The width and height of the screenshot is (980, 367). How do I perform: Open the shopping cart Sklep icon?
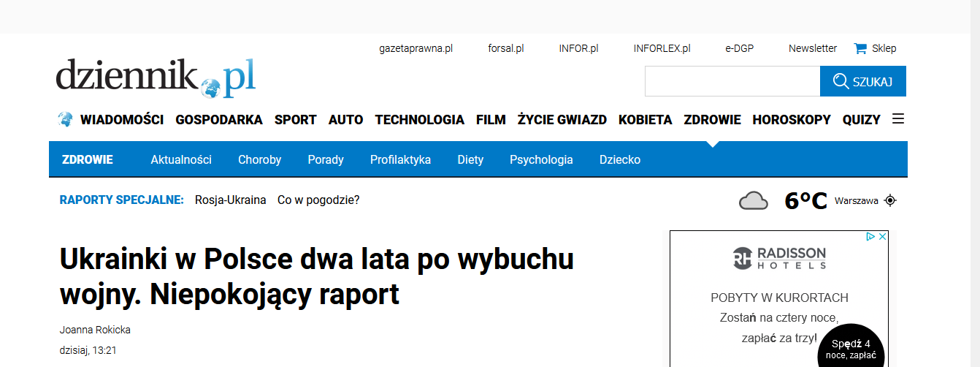tap(860, 48)
